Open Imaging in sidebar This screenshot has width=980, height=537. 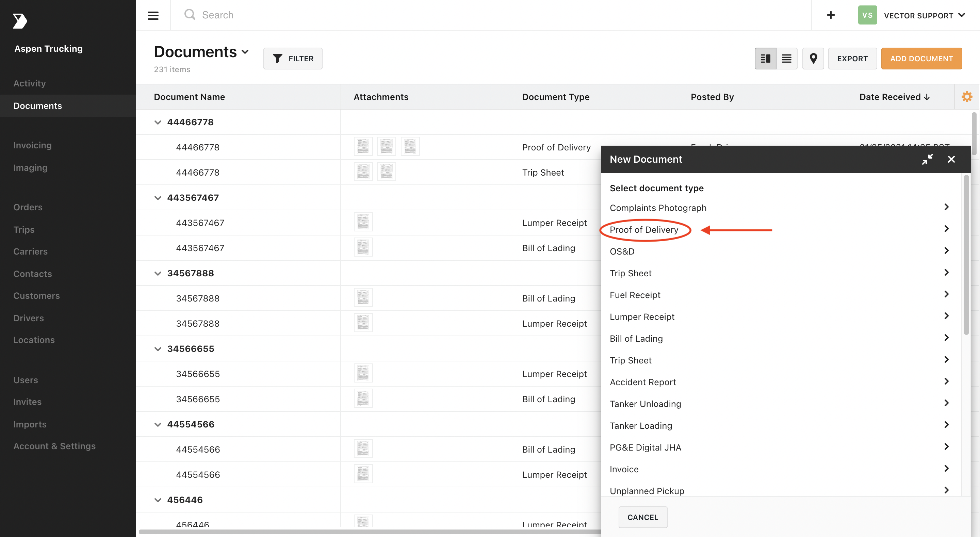30,167
